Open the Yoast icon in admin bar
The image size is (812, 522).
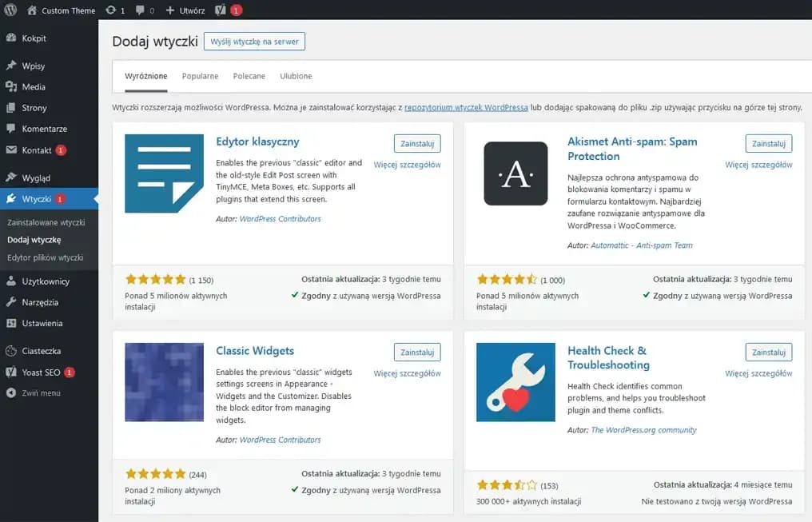(x=220, y=10)
